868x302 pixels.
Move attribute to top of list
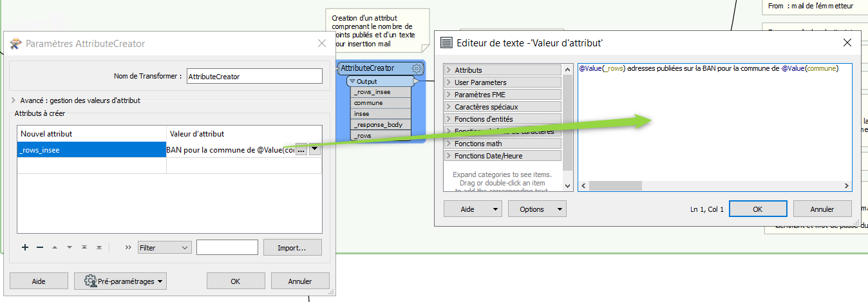pyautogui.click(x=84, y=247)
